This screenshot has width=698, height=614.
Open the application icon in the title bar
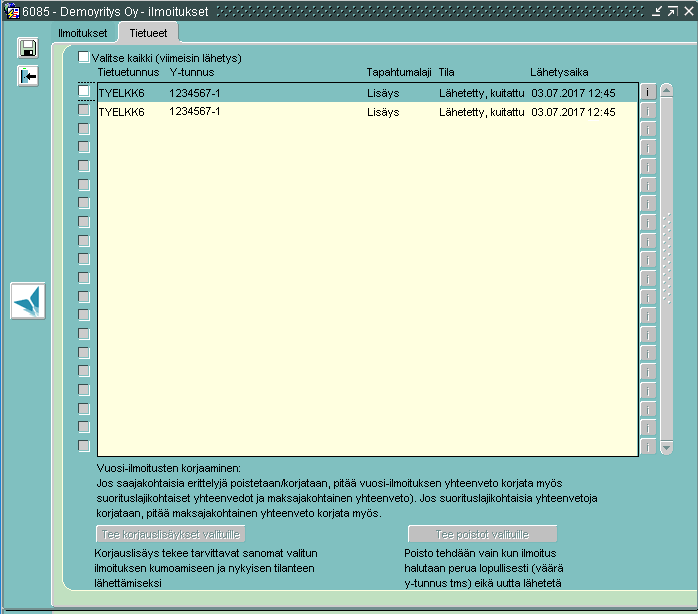click(12, 11)
